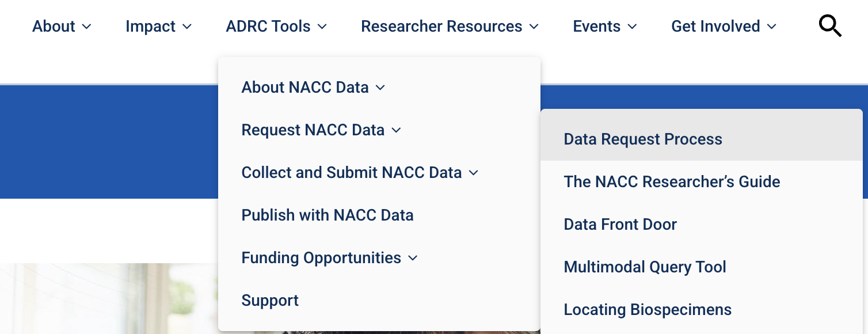This screenshot has width=868, height=334.
Task: Click the Request NACC Data chevron arrow
Action: pos(395,130)
